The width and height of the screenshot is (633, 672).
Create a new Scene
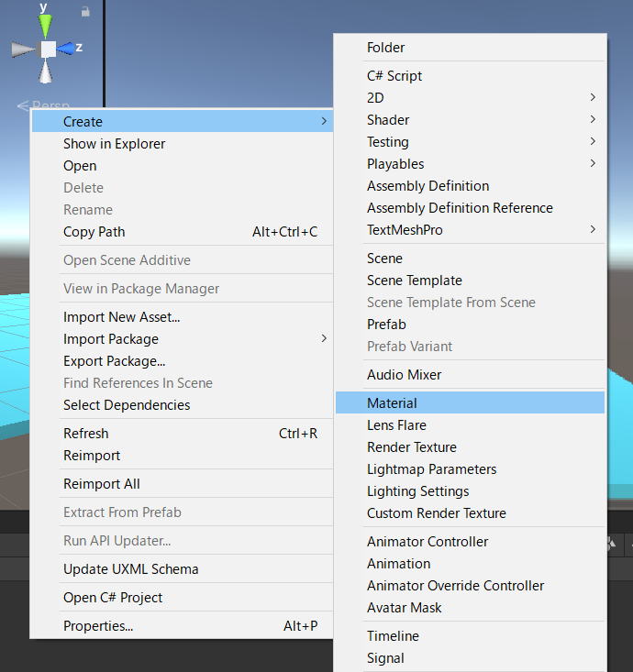[470, 258]
